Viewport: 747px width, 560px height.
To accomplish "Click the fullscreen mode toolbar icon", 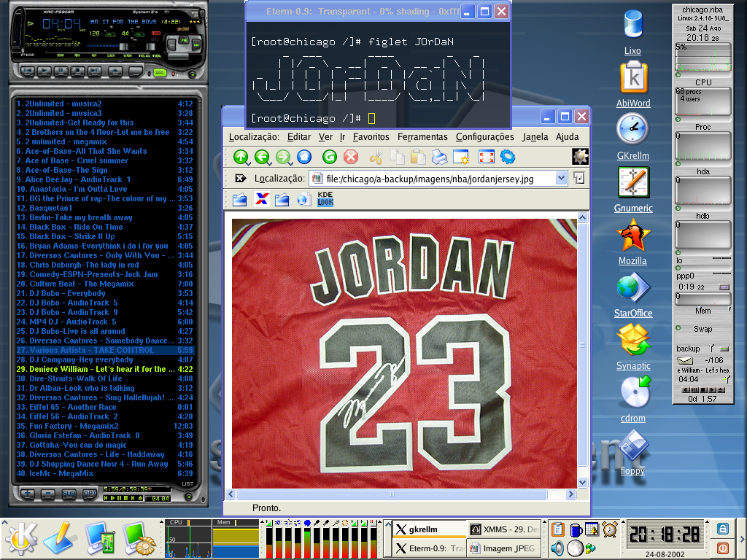I will (x=487, y=157).
